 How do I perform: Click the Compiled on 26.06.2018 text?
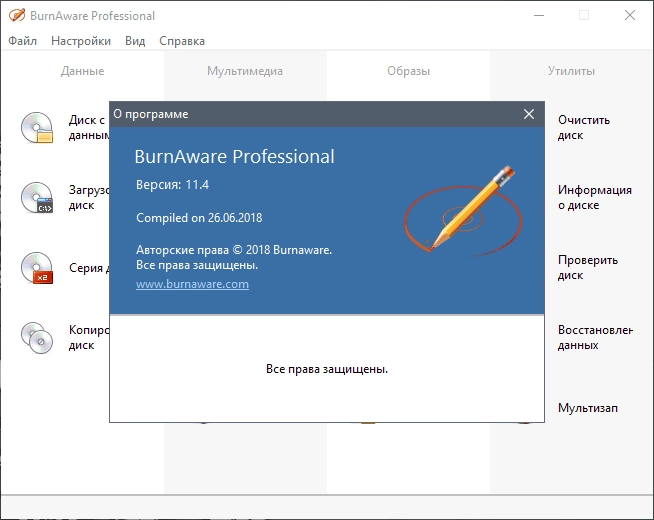199,218
